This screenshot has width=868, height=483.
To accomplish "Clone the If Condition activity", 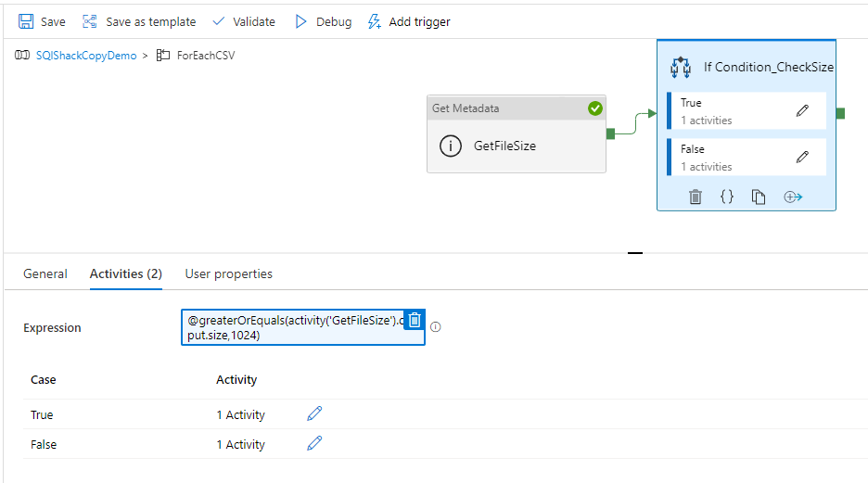I will pos(759,197).
